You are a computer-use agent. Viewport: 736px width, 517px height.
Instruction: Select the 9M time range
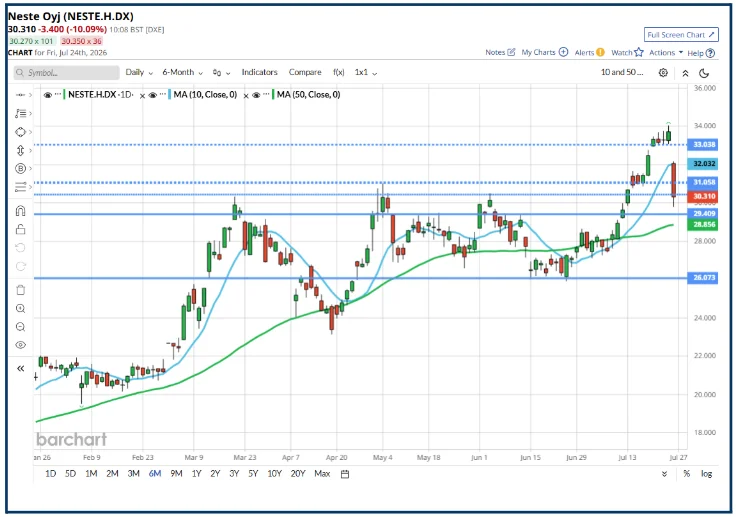pyautogui.click(x=176, y=474)
